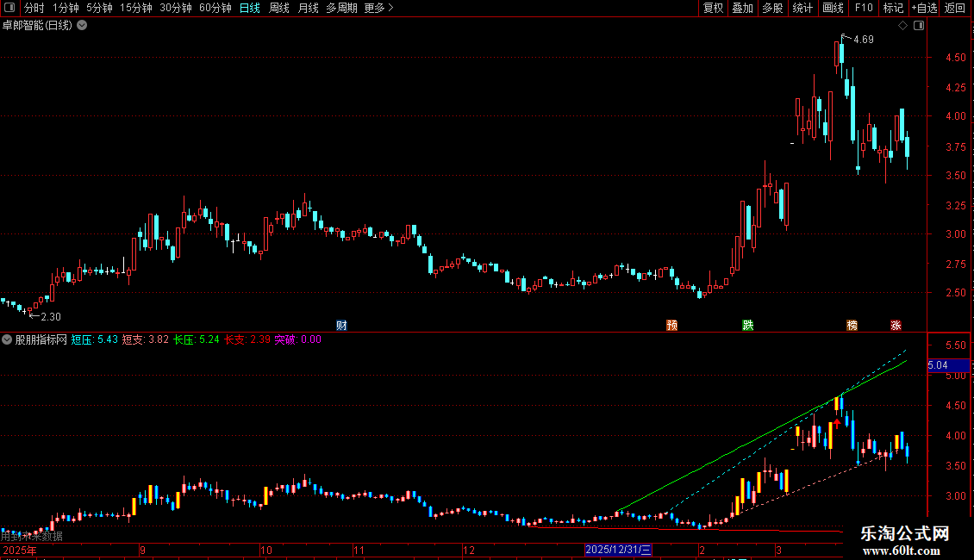The height and width of the screenshot is (560, 974).
Task: Toggle 复权 price adjustment
Action: click(x=713, y=8)
